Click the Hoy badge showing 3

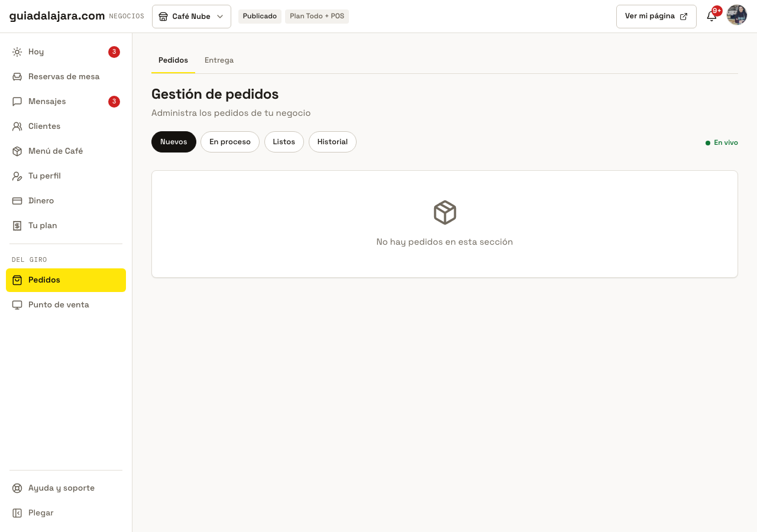tap(114, 52)
